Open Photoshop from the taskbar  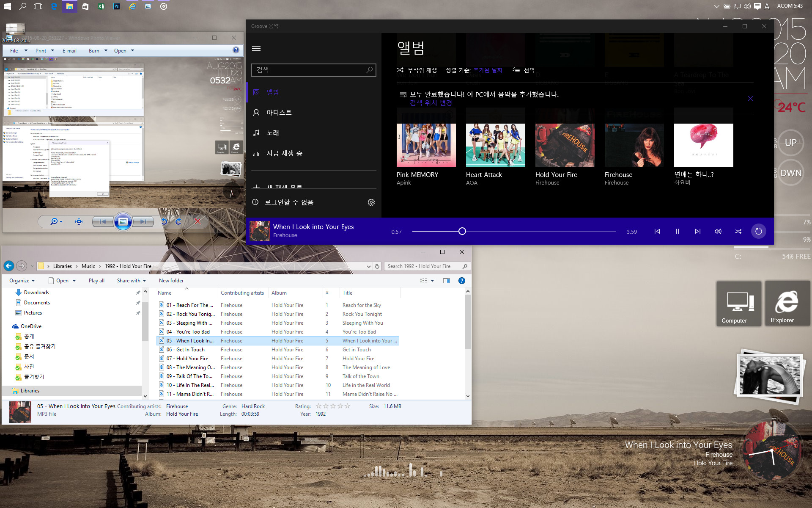coord(117,6)
